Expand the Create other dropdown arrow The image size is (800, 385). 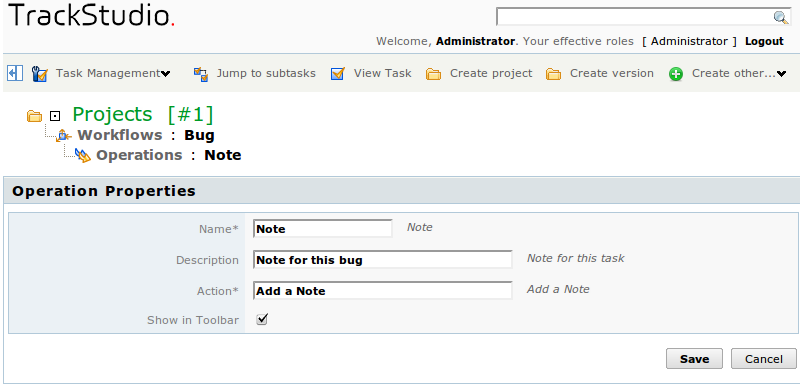pyautogui.click(x=781, y=74)
